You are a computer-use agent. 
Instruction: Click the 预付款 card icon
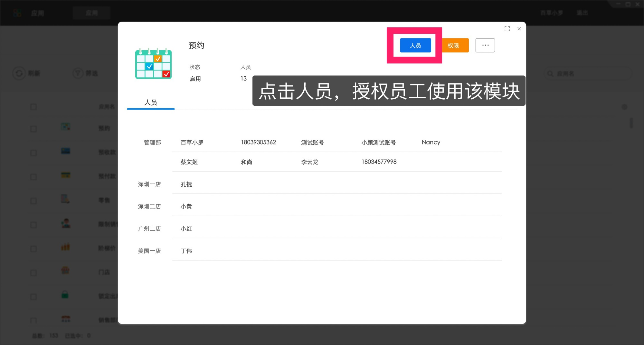click(65, 175)
